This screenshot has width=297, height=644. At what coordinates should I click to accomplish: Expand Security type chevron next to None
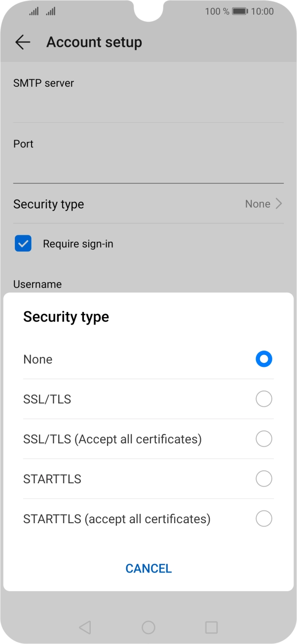279,204
